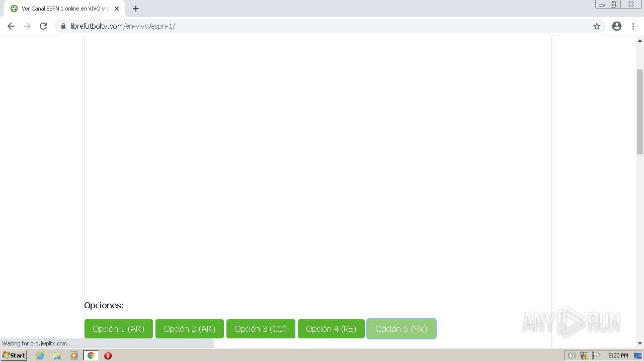Open the Chrome profile avatar
Screen dimensions: 644x362
click(x=617, y=26)
